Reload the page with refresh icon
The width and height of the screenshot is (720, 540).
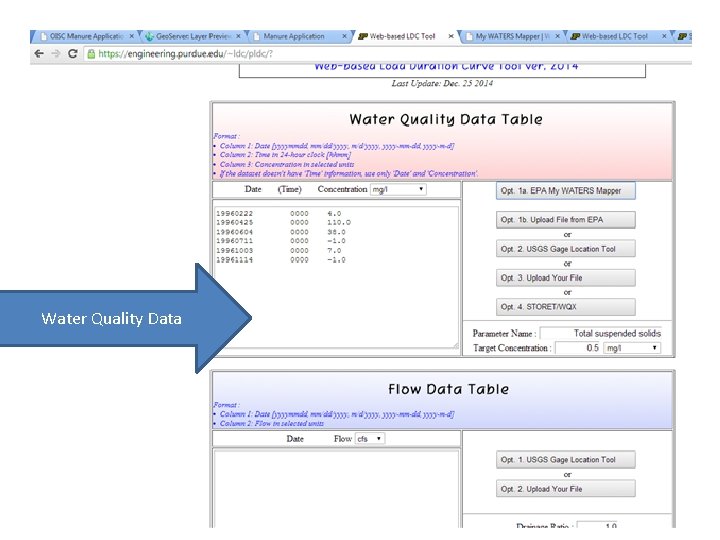pos(72,54)
